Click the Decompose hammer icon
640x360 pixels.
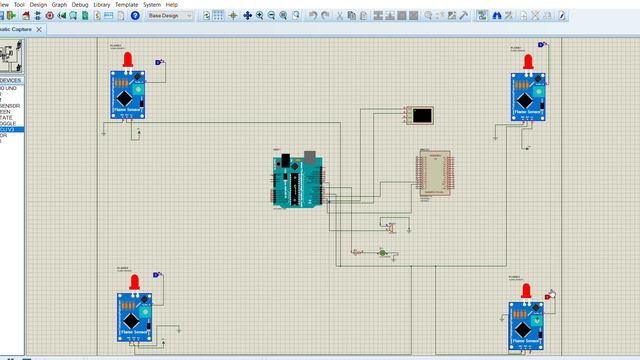click(464, 16)
